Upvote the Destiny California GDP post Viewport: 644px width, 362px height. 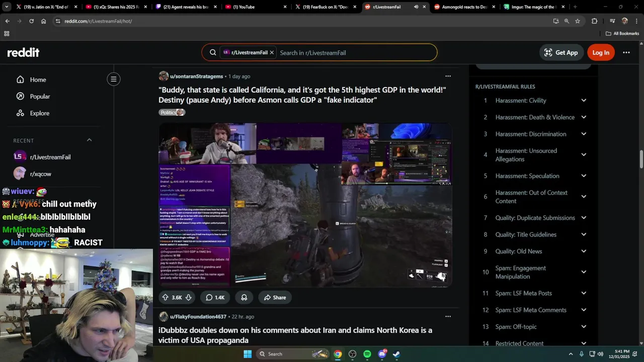click(x=165, y=297)
